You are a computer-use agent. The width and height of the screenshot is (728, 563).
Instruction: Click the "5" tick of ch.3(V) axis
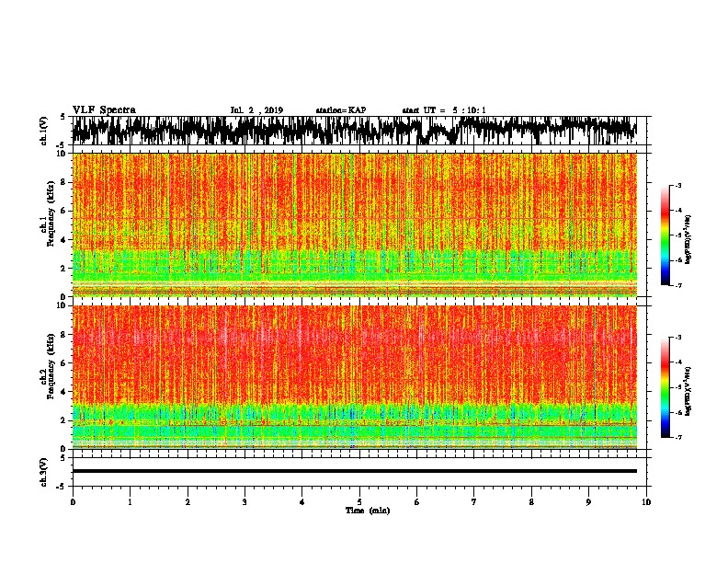(x=63, y=458)
